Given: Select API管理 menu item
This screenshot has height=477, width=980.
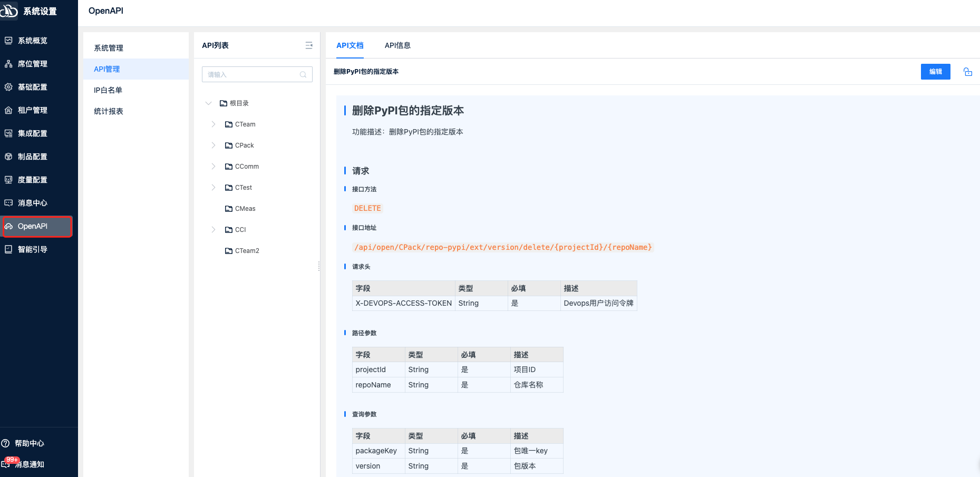Looking at the screenshot, I should click(x=136, y=69).
